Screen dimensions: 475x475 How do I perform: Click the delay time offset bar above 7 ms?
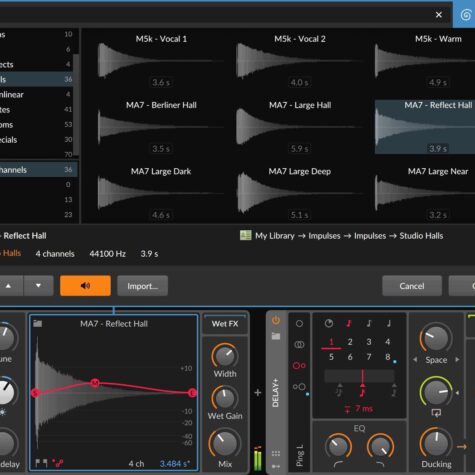(x=359, y=376)
